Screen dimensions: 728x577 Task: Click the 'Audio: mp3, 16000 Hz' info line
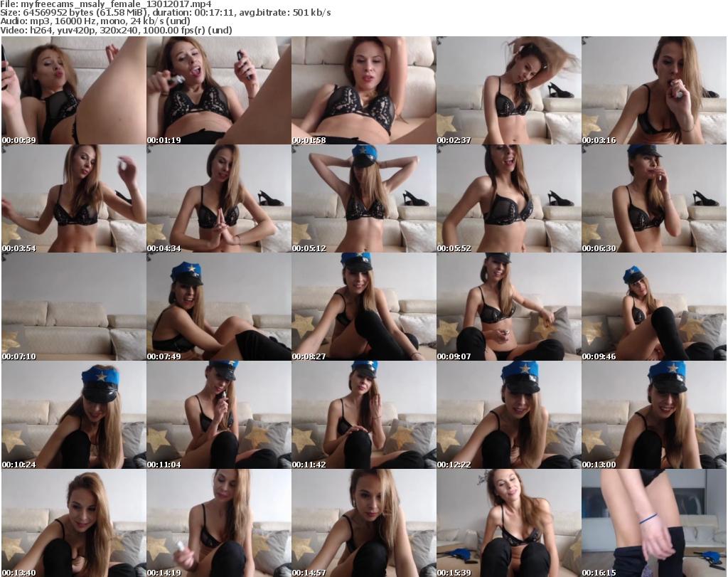coord(95,21)
